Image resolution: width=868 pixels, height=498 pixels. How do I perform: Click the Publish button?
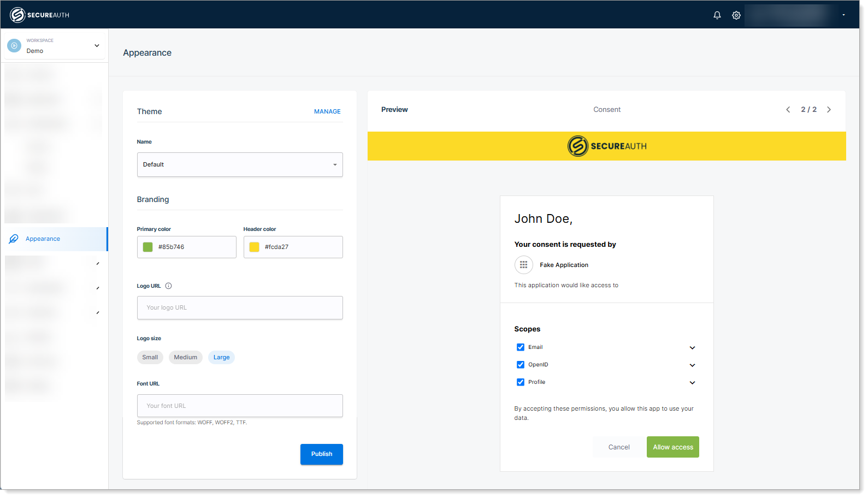(x=322, y=454)
